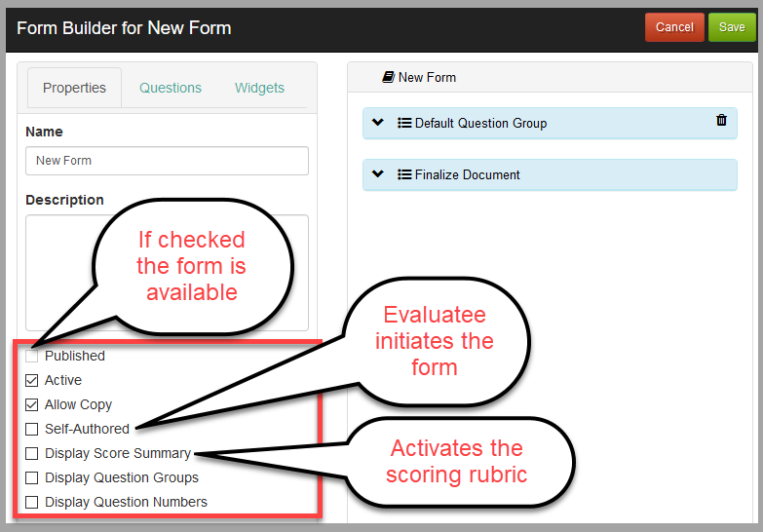Screen dimensions: 763x532
Task: Click list icon of Finalize Document
Action: pos(404,174)
